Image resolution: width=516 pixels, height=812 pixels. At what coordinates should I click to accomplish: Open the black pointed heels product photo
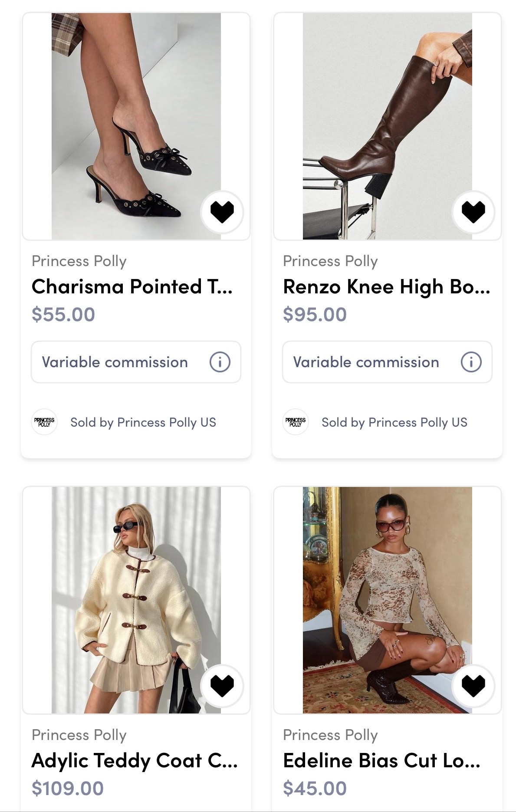coord(136,126)
